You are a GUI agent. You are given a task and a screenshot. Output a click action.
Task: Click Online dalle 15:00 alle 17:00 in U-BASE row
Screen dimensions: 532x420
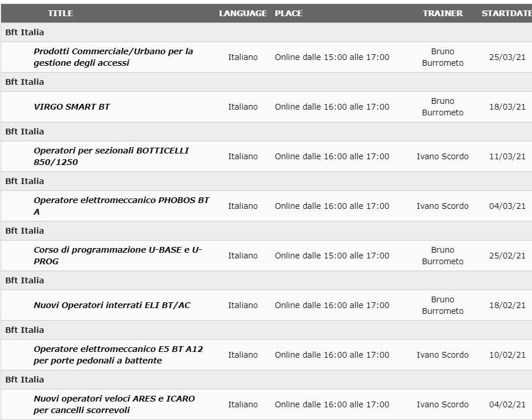tap(332, 256)
